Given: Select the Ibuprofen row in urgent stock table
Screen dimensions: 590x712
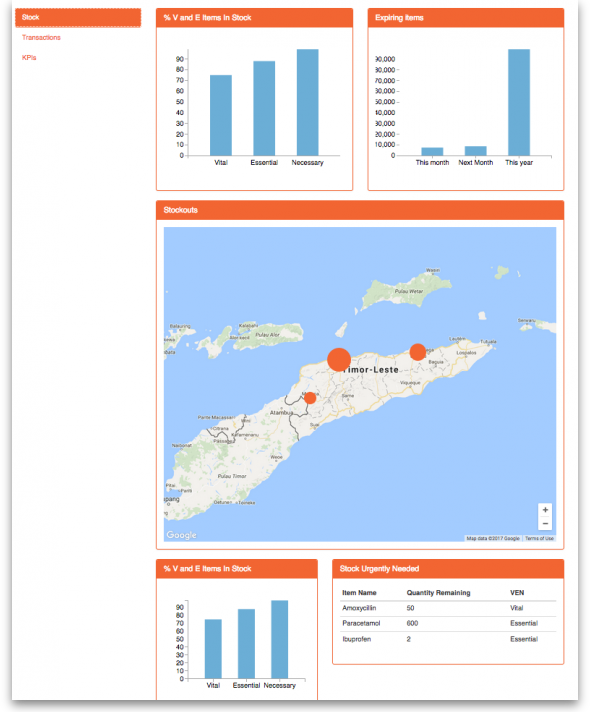Looking at the screenshot, I should tap(448, 639).
